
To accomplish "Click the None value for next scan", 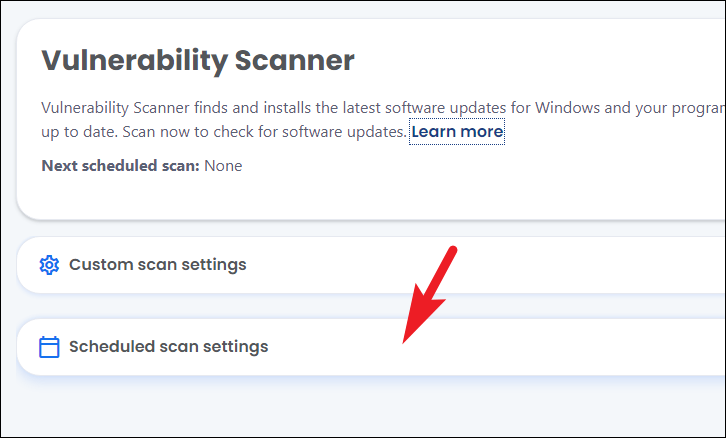I will pyautogui.click(x=223, y=165).
